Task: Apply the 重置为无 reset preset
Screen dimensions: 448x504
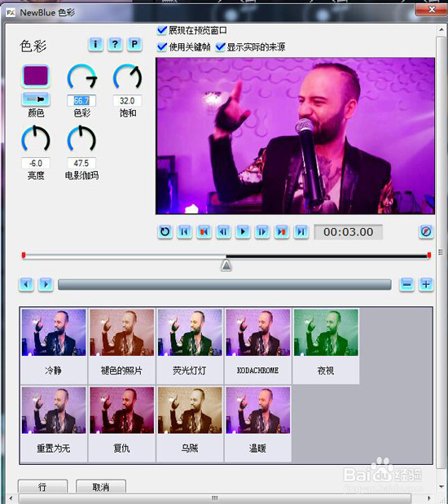Action: (54, 423)
